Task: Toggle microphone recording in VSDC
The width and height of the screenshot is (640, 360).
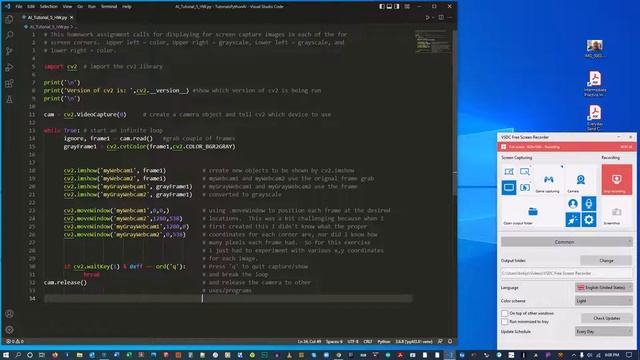Action: pos(589,203)
